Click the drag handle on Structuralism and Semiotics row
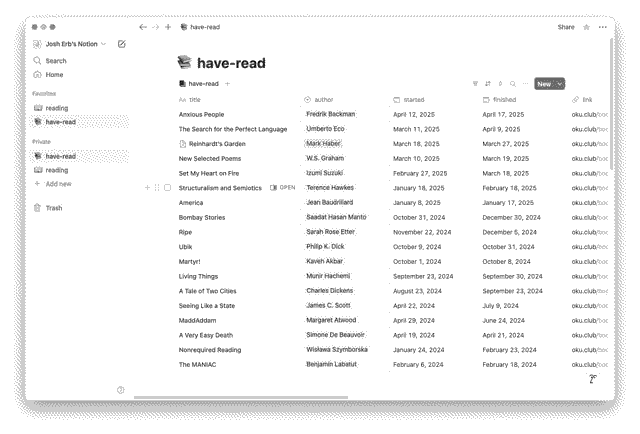The image size is (640, 434). tap(157, 188)
